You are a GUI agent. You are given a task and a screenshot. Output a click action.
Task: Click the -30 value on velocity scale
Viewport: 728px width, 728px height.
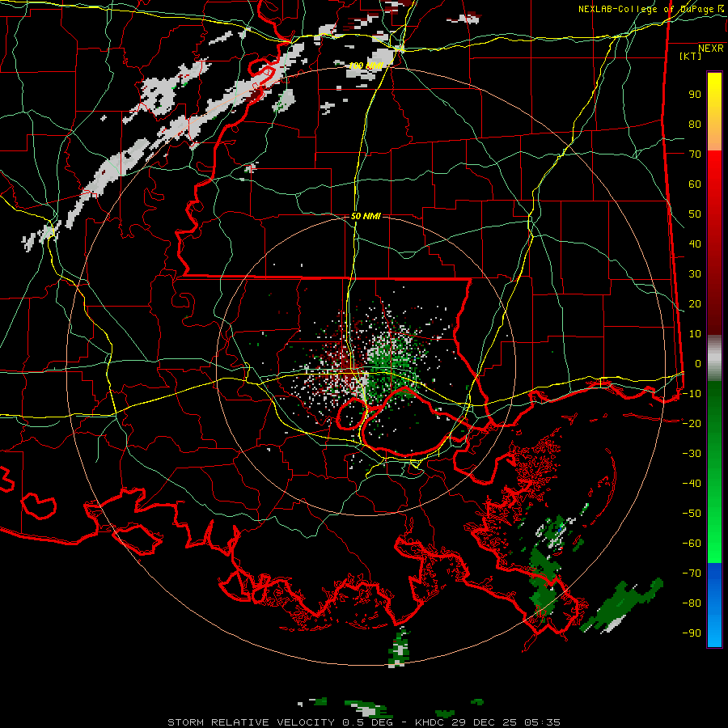click(x=692, y=454)
